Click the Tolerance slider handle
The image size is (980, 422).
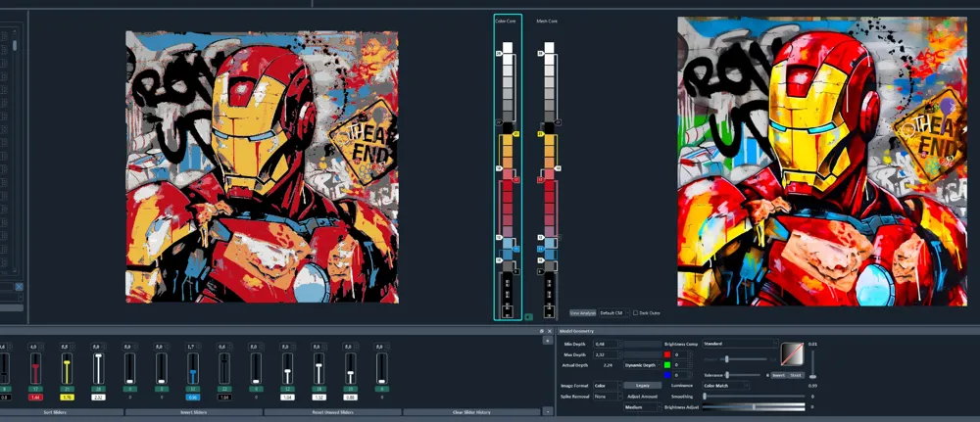tap(726, 375)
